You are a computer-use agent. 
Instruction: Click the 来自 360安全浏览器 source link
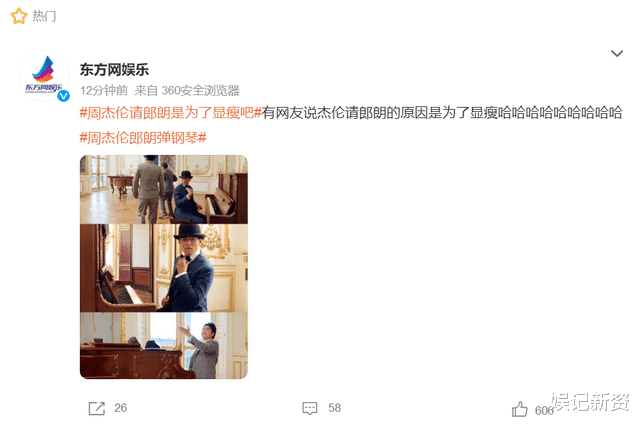[x=187, y=90]
